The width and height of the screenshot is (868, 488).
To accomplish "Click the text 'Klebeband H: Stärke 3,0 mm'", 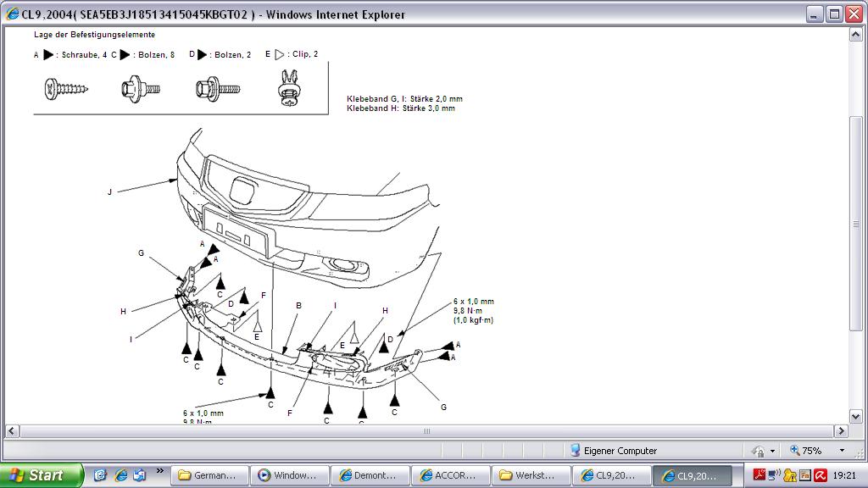I will tap(401, 108).
